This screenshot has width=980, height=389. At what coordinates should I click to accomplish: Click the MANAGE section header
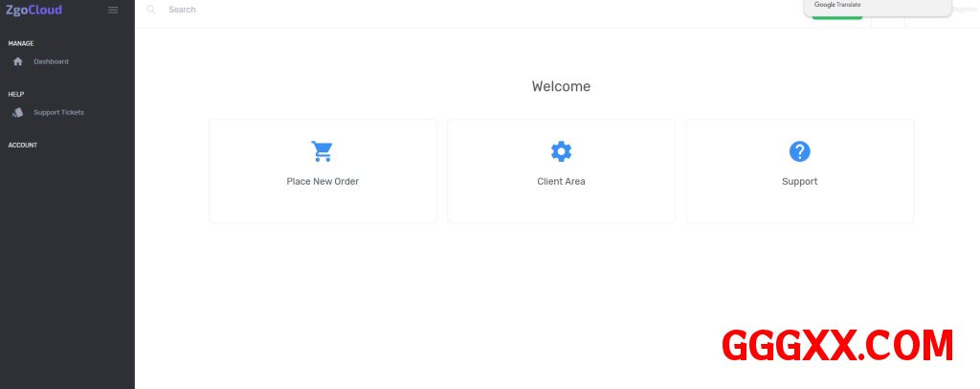click(x=21, y=43)
